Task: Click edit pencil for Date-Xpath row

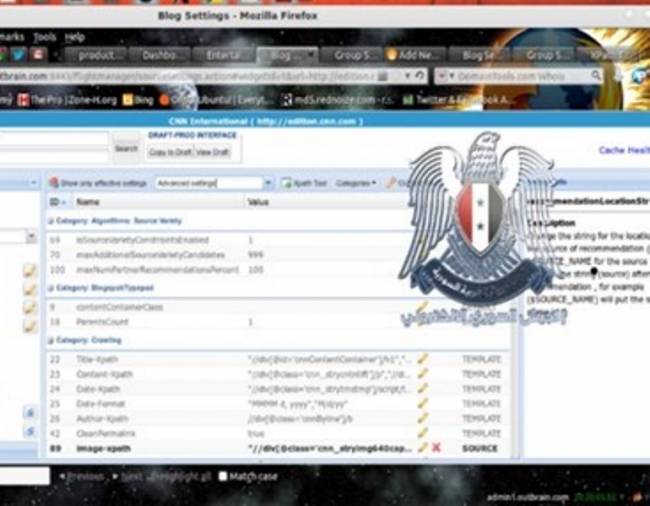Action: (x=422, y=389)
